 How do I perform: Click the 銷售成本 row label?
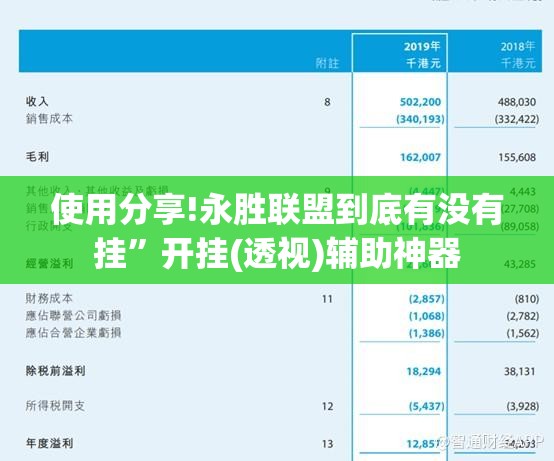pos(49,119)
